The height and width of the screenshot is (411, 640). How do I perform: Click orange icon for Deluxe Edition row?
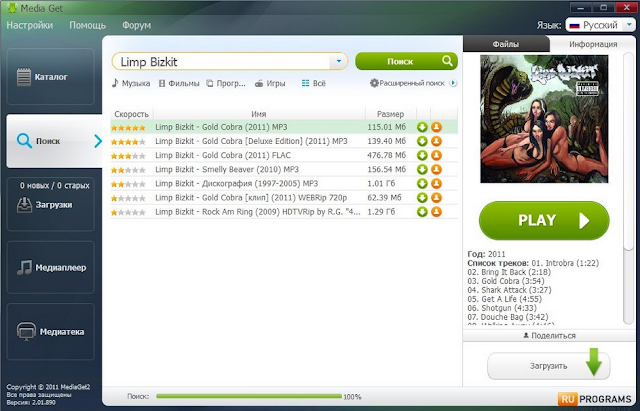436,141
